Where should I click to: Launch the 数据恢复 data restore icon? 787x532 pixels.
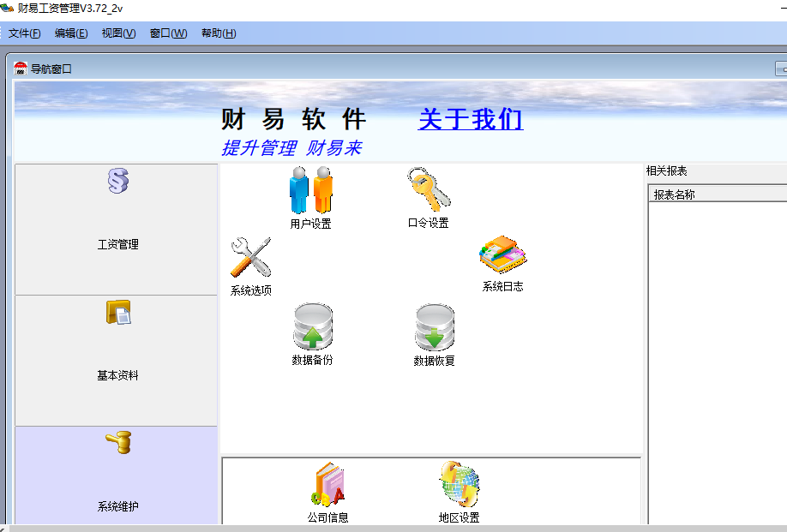pyautogui.click(x=435, y=327)
